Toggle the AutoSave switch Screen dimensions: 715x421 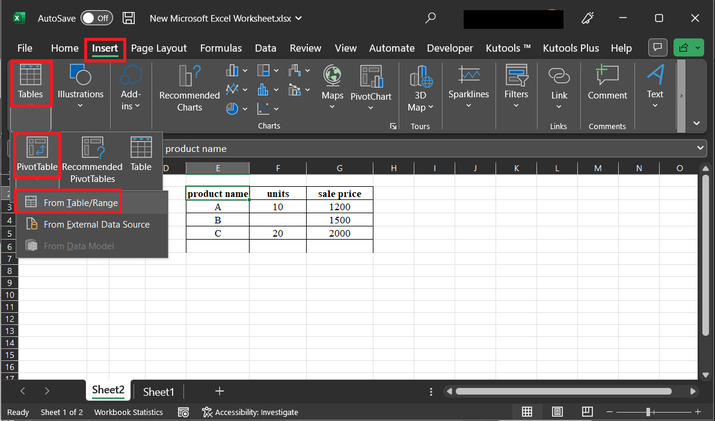pyautogui.click(x=95, y=18)
